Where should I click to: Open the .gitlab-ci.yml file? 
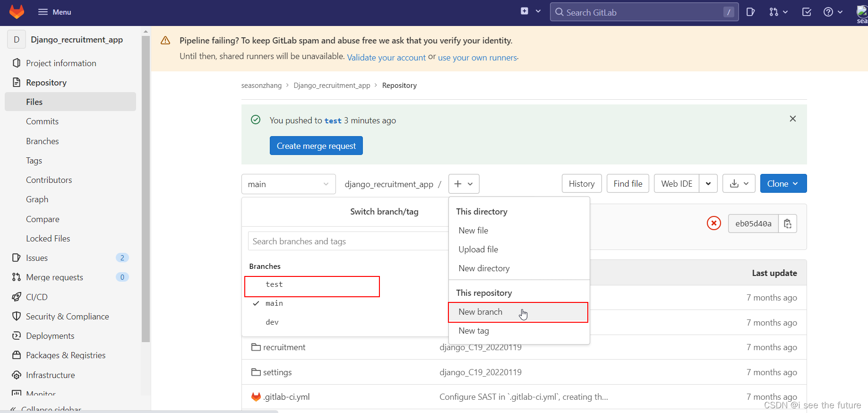click(x=286, y=397)
